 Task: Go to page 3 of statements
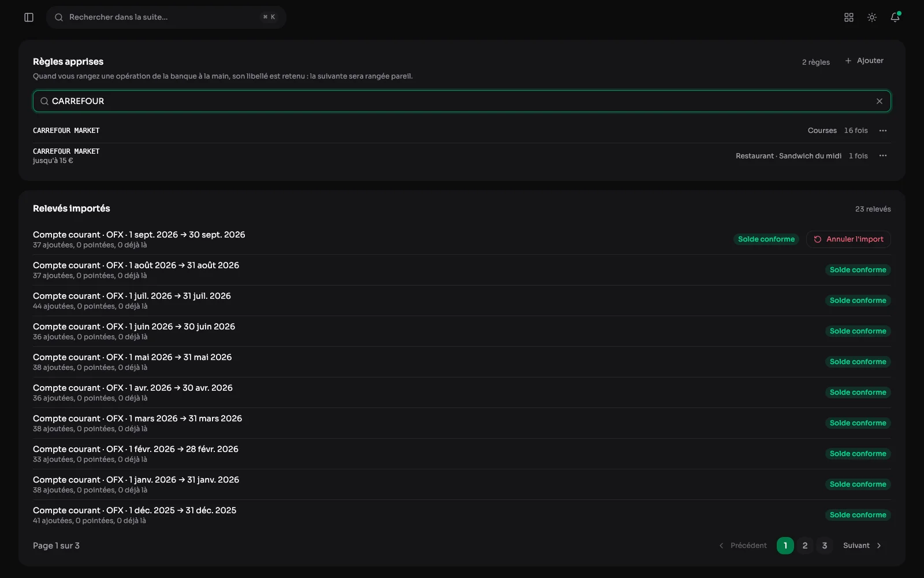click(825, 546)
